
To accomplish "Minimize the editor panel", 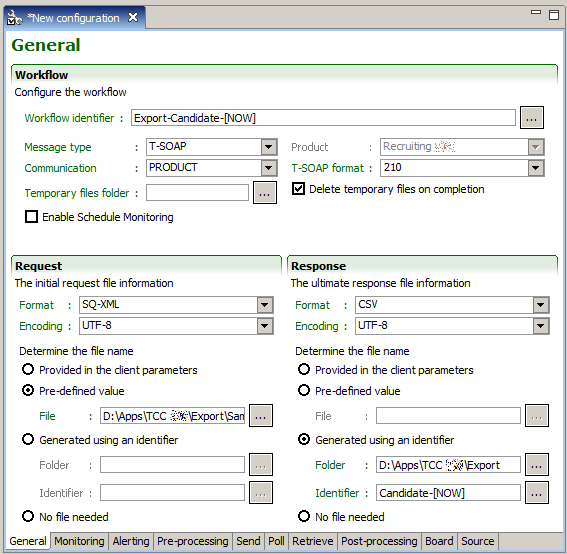I will 536,12.
